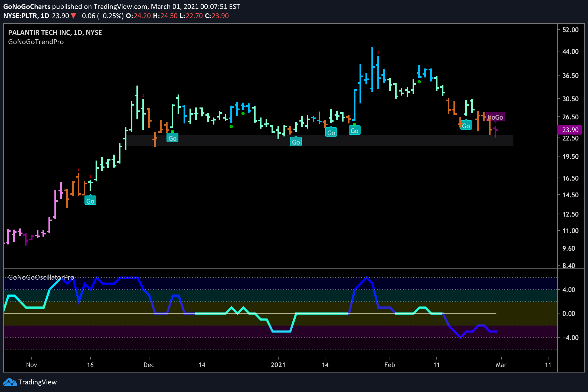Click the 52.00 price axis label
Viewport: 588px width, 392px height.
pyautogui.click(x=570, y=30)
